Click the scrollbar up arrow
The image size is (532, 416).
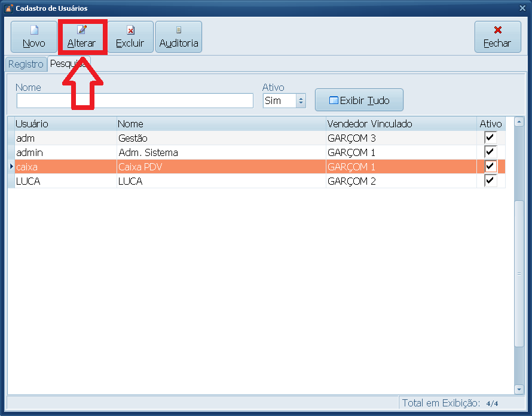(x=519, y=122)
